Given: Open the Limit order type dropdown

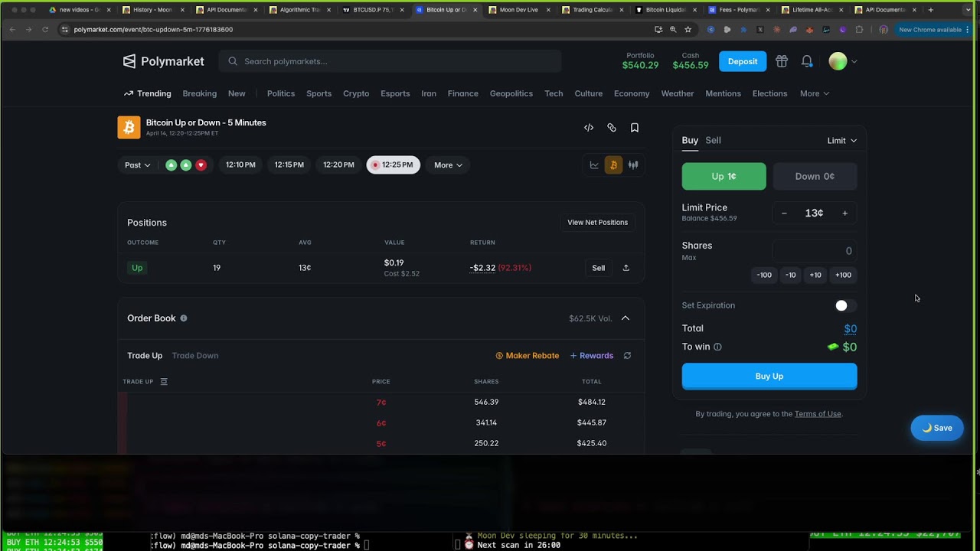Looking at the screenshot, I should pos(842,141).
